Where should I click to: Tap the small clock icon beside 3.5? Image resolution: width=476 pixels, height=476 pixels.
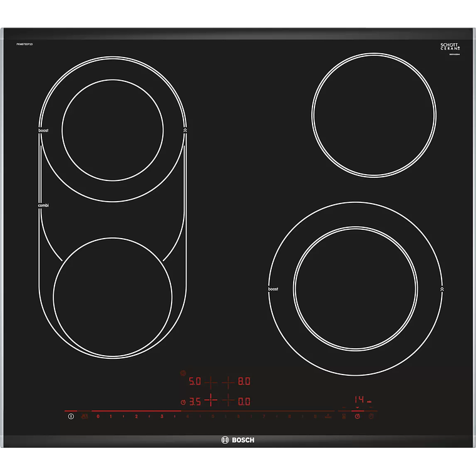click(183, 402)
